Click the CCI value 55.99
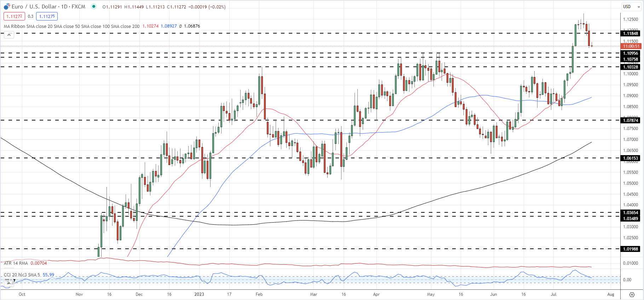Screen dimensions: 644x300 coord(48,275)
